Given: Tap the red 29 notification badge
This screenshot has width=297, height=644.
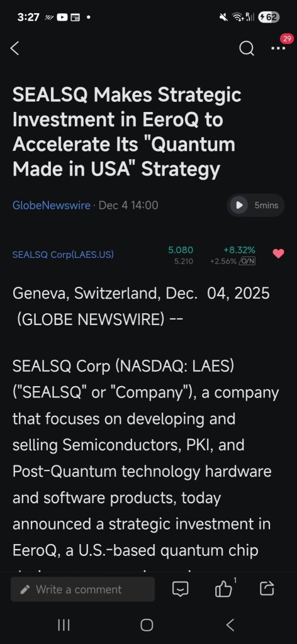Looking at the screenshot, I should 287,39.
